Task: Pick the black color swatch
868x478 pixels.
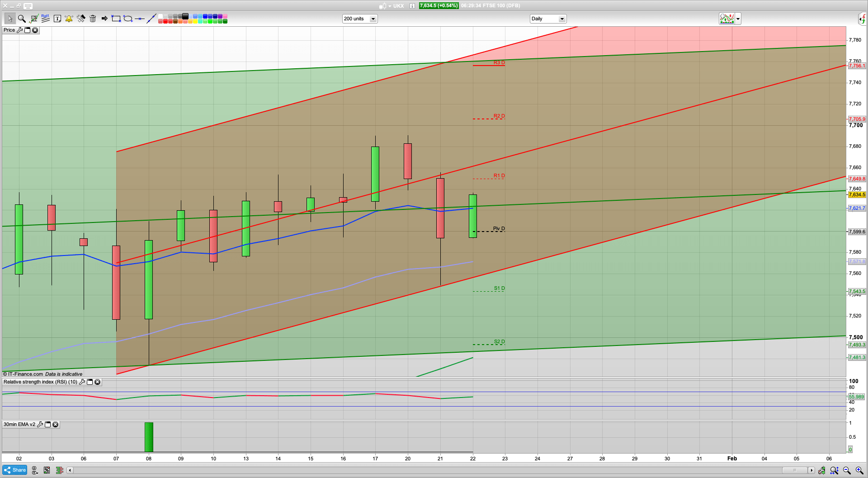Action: [185, 16]
